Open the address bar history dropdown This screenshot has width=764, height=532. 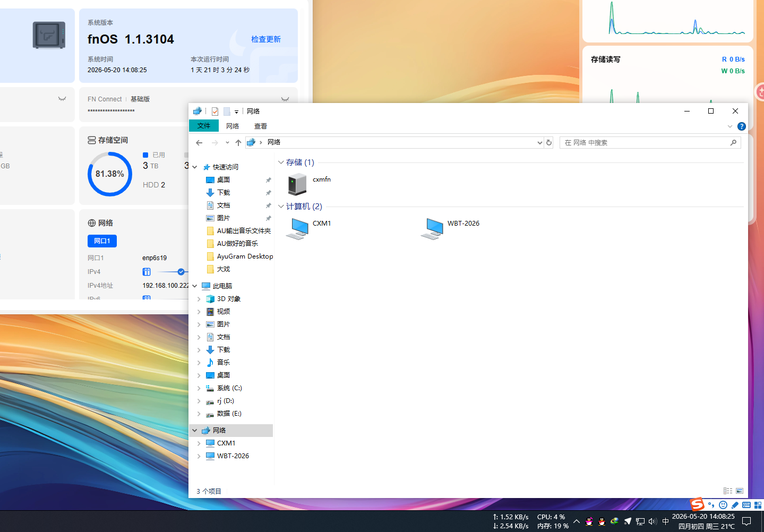click(540, 142)
